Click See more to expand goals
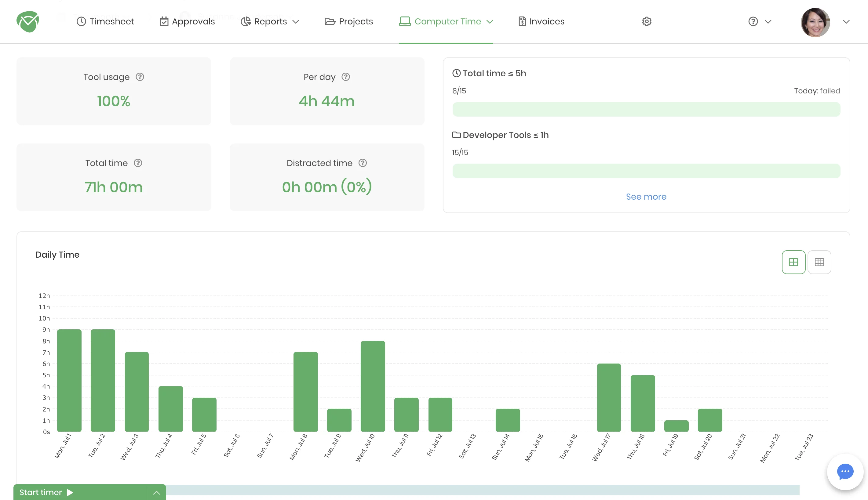Image resolution: width=868 pixels, height=500 pixels. [646, 196]
